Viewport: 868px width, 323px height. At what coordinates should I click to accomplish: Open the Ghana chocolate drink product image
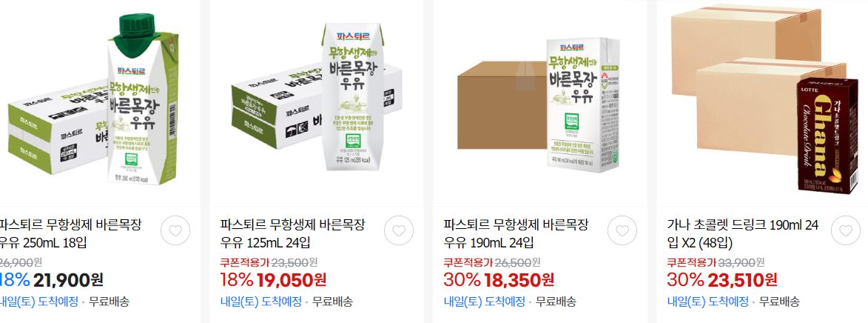[764, 101]
